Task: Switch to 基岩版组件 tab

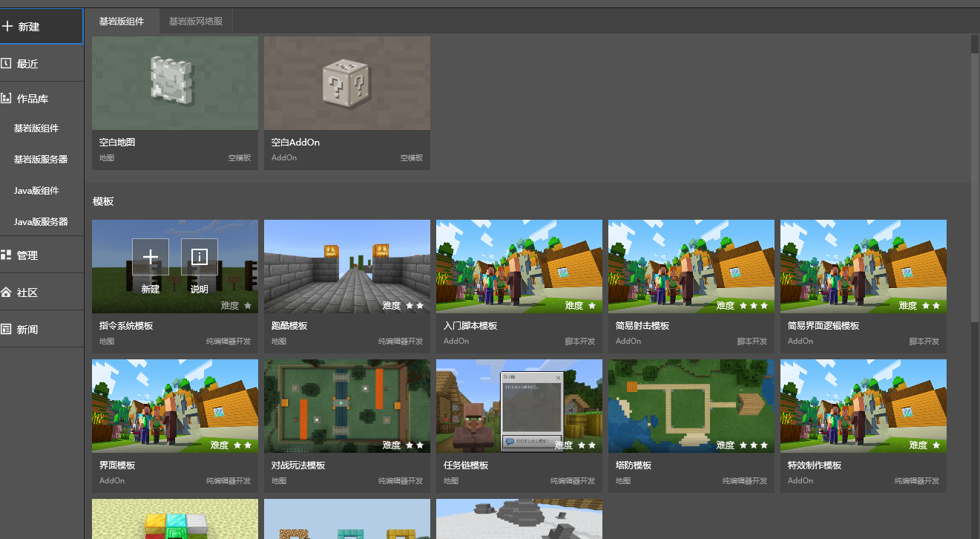Action: pyautogui.click(x=122, y=22)
